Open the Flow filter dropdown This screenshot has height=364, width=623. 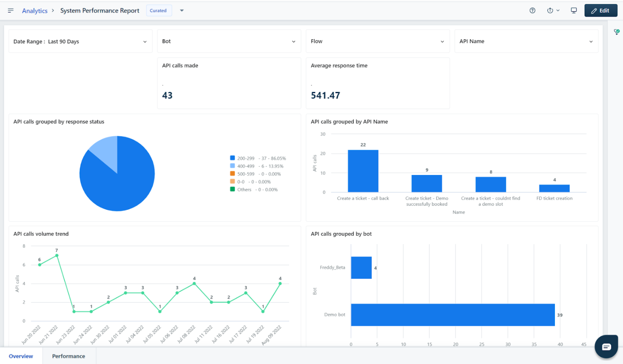(x=378, y=42)
